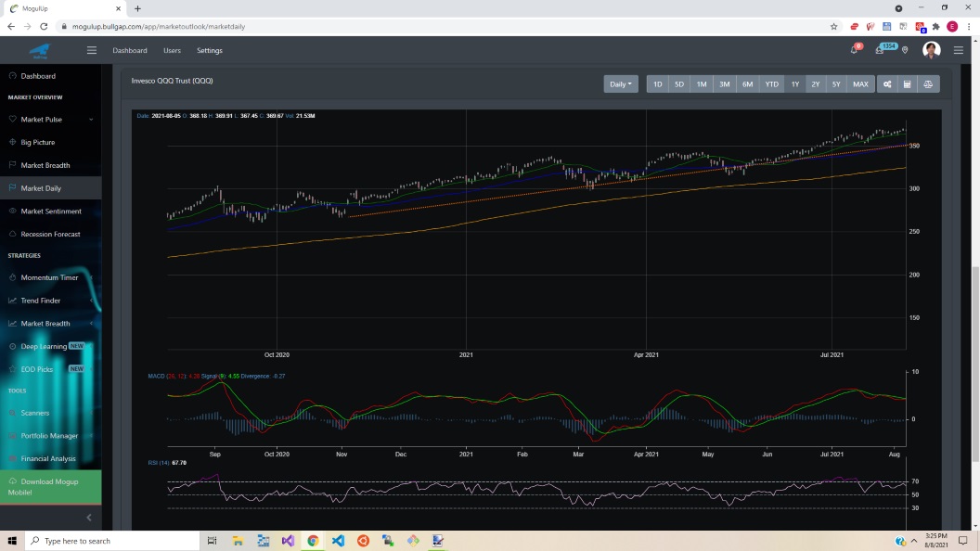Open Ubuntu app from the taskbar

pyautogui.click(x=363, y=541)
